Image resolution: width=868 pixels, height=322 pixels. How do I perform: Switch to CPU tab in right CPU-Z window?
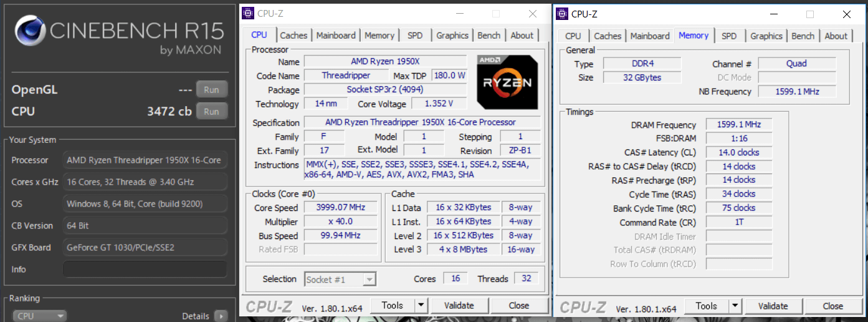point(573,36)
